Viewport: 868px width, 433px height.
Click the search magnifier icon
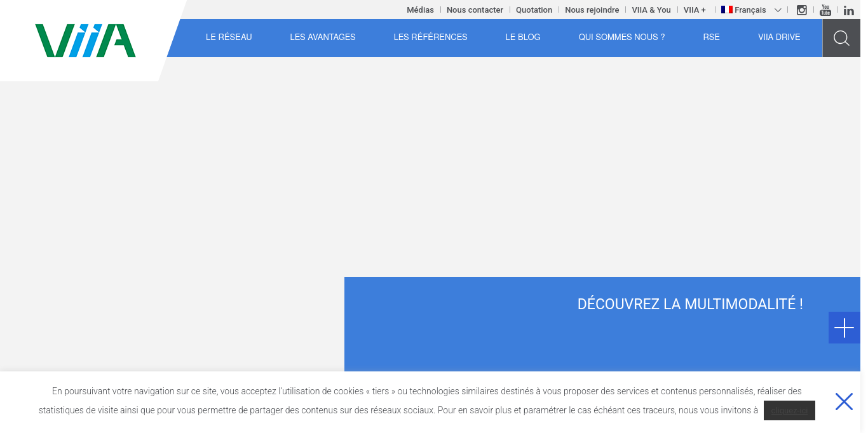[841, 38]
